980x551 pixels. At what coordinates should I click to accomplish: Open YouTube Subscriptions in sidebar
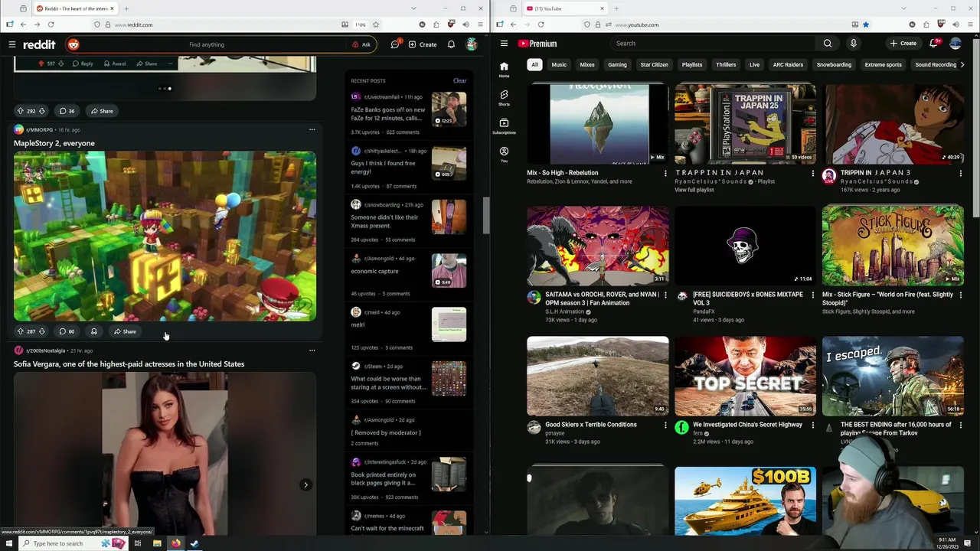click(x=504, y=126)
